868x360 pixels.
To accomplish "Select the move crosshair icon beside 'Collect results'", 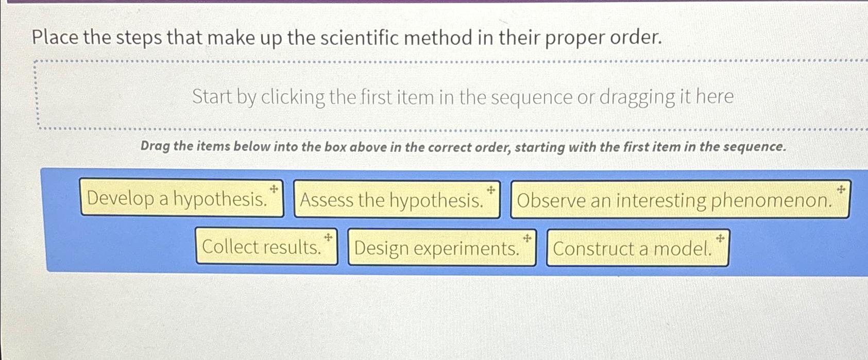I will click(328, 236).
